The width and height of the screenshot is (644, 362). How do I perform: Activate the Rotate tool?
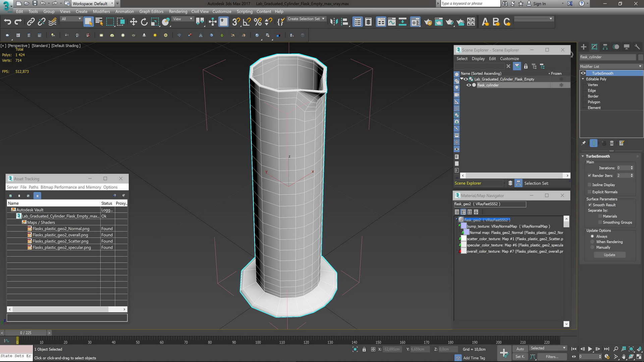144,22
